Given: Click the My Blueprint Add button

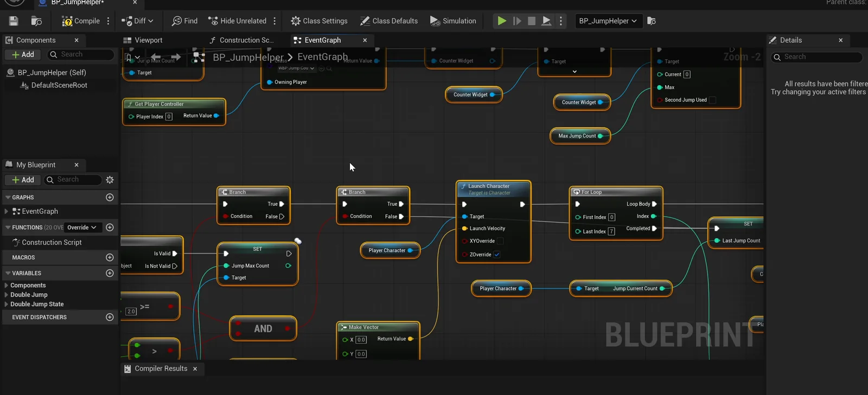Looking at the screenshot, I should 23,180.
